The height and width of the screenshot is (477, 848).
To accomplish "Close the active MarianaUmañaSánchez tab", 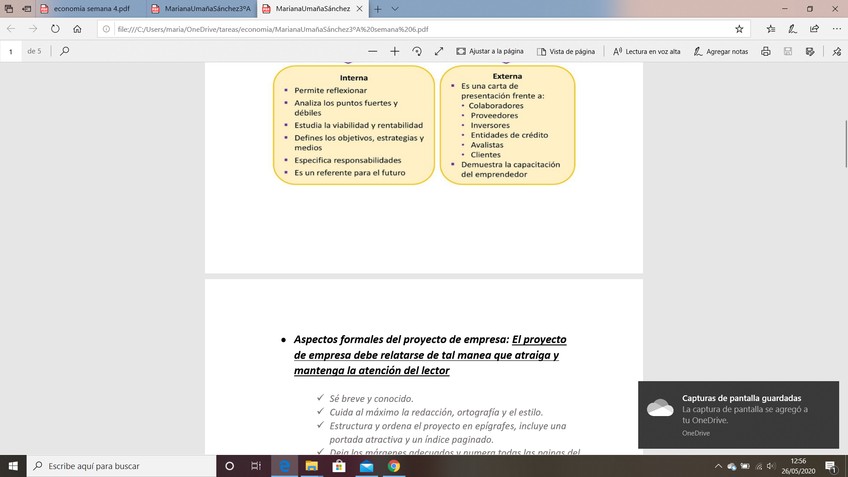I will tap(359, 9).
